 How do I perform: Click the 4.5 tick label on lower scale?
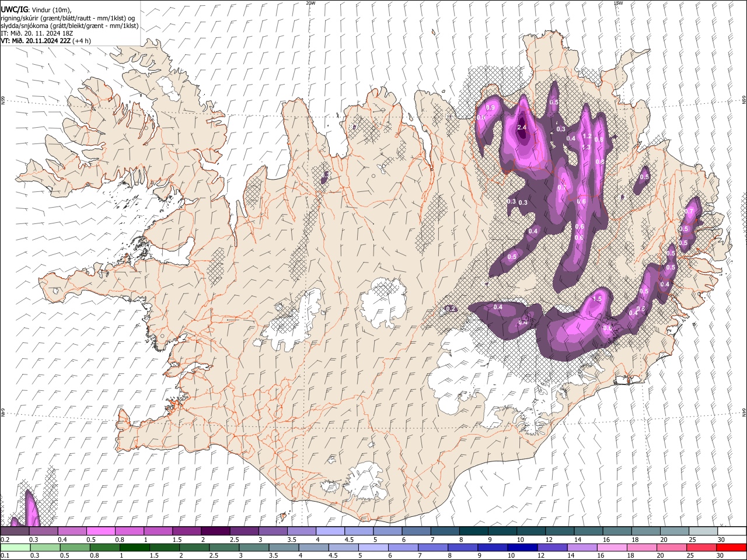coord(333,556)
